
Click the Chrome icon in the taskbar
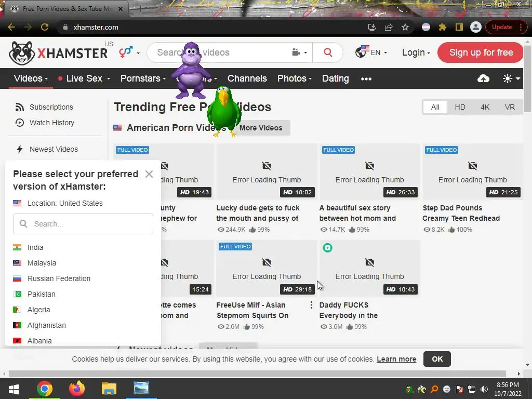coord(45,389)
